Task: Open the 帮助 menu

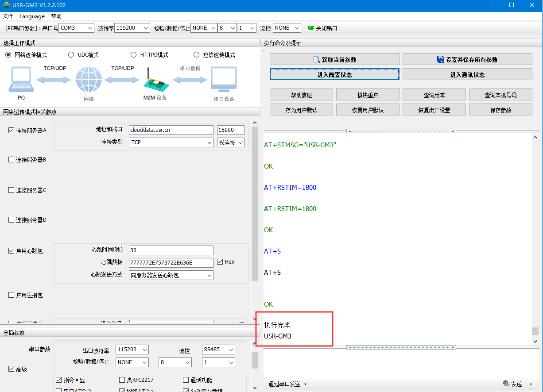Action: point(56,16)
